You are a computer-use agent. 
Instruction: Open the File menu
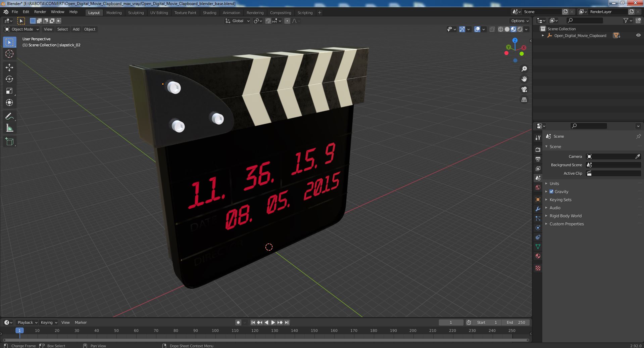(15, 12)
